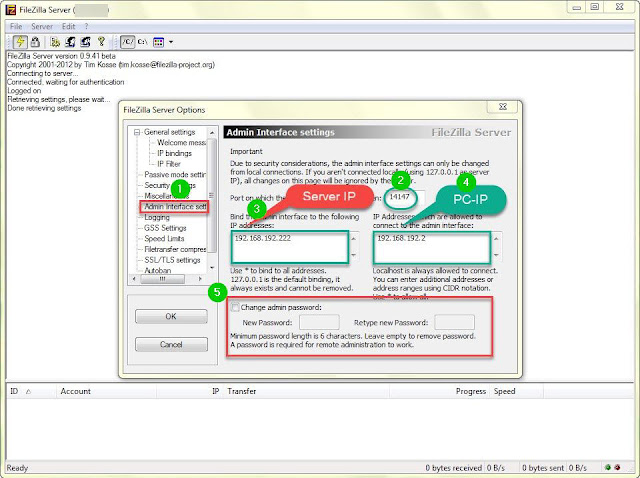Image resolution: width=640 pixels, height=478 pixels.
Task: Select Speed Limits tree item
Action: pos(164,239)
